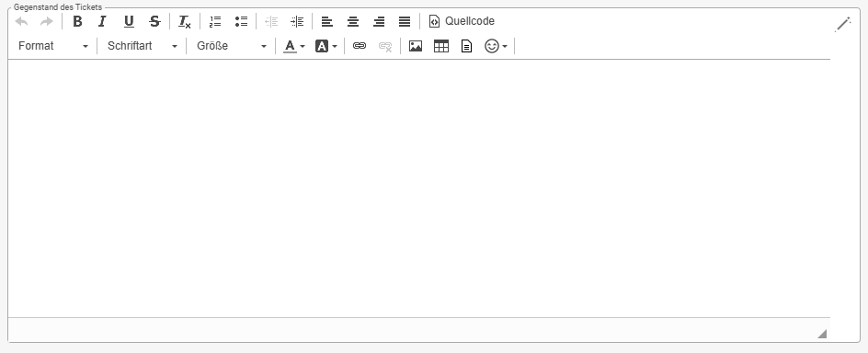Expand the text color dropdown arrow

click(303, 47)
